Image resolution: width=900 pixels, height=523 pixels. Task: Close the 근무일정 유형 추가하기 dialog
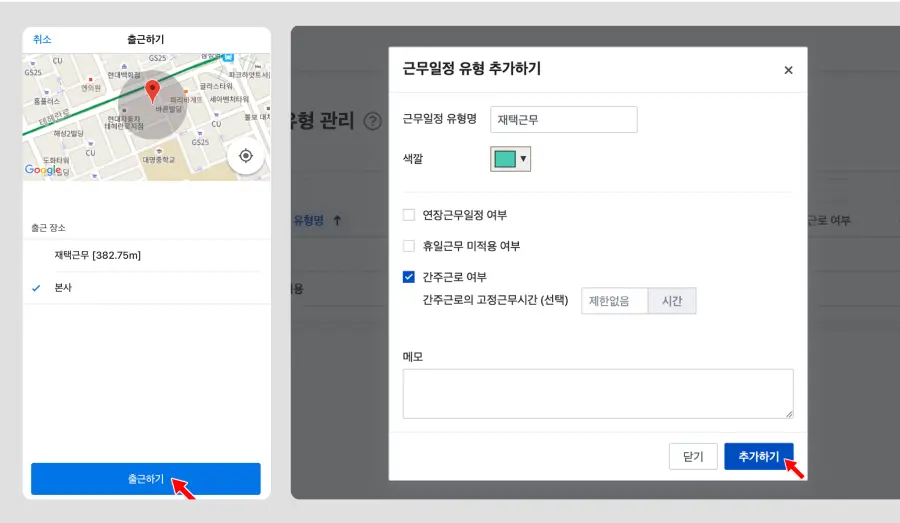pyautogui.click(x=788, y=70)
